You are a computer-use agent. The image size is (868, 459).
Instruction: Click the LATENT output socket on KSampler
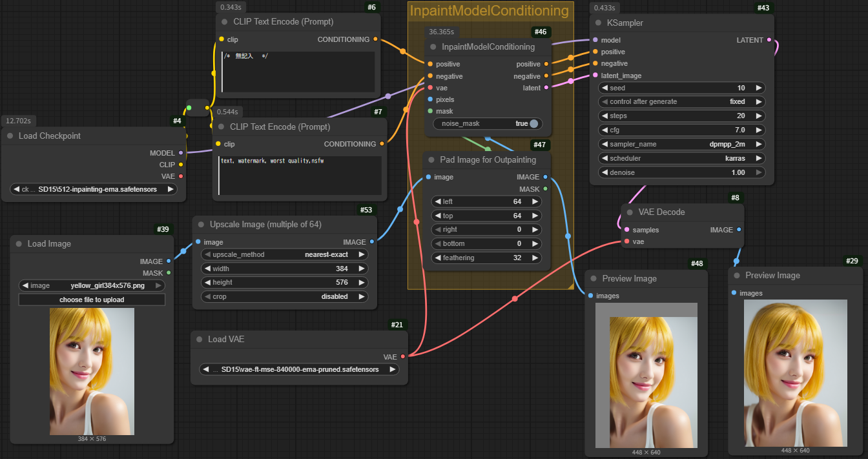click(x=769, y=40)
